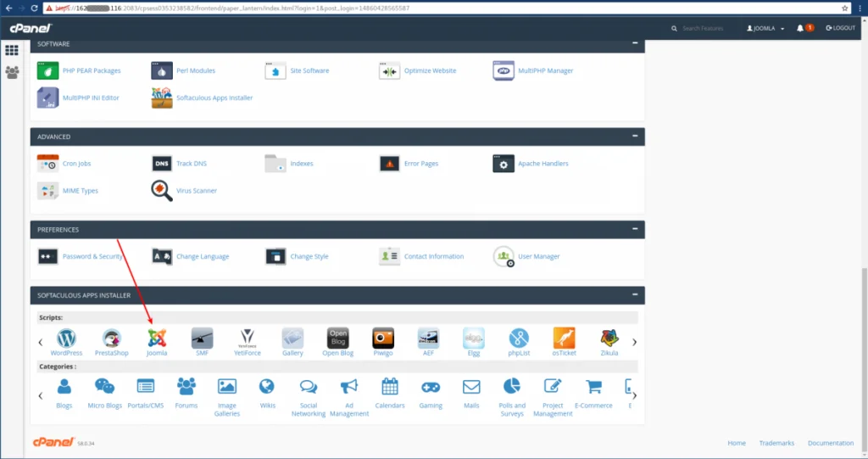868x459 pixels.
Task: Open Indexes folder icon
Action: tap(275, 164)
